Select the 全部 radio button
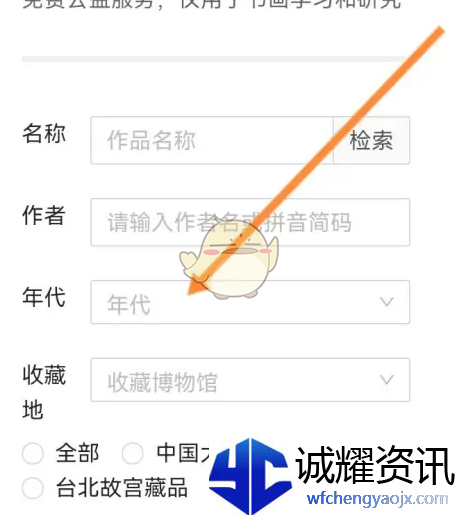Image resolution: width=459 pixels, height=515 pixels. (x=33, y=453)
